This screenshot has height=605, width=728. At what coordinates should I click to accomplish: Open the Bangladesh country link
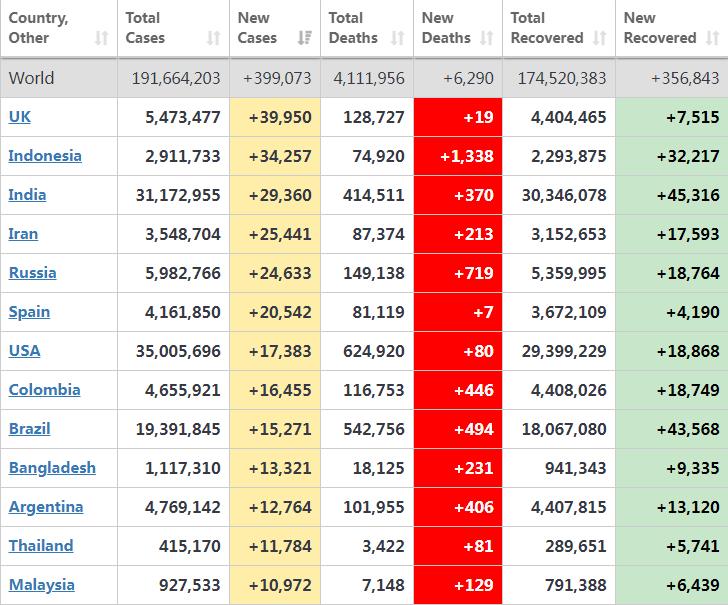52,468
